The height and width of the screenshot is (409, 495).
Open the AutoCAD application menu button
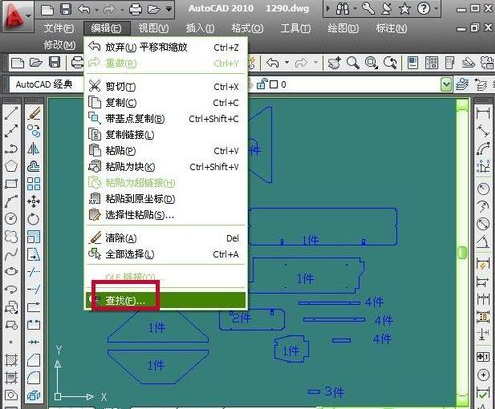click(17, 16)
